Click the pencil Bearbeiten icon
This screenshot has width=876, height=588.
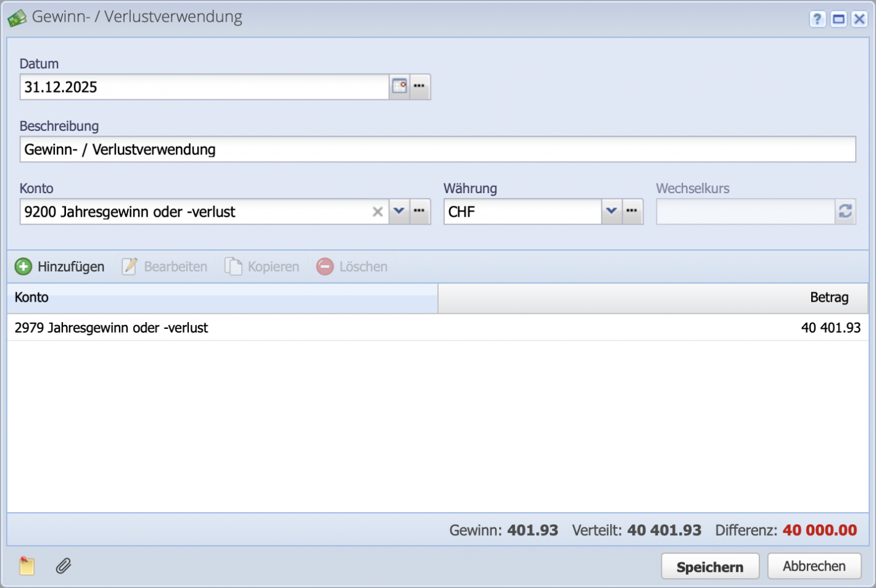(128, 266)
